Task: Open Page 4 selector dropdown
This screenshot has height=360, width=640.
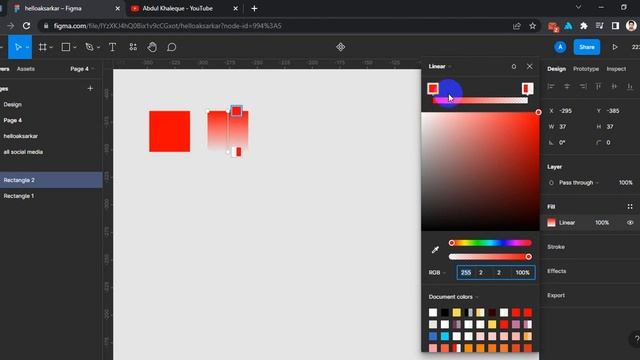Action: coord(82,69)
